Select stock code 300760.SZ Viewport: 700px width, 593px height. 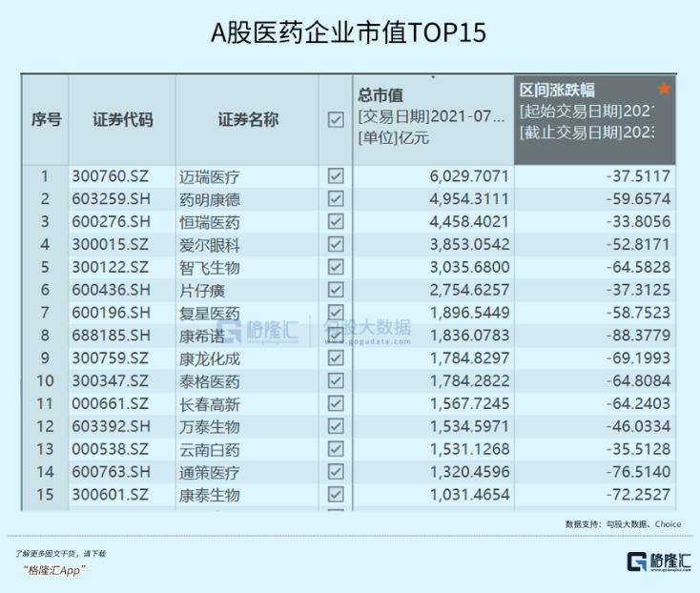point(110,176)
